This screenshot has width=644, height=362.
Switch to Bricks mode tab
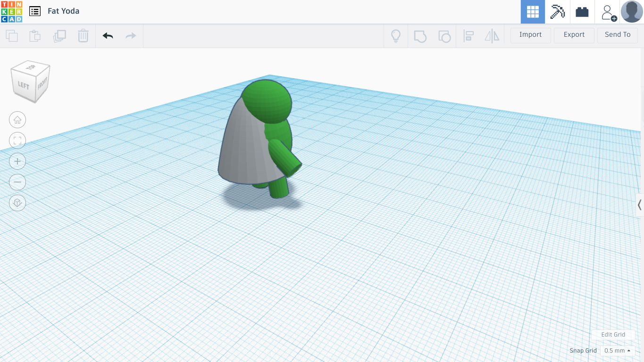pos(582,12)
